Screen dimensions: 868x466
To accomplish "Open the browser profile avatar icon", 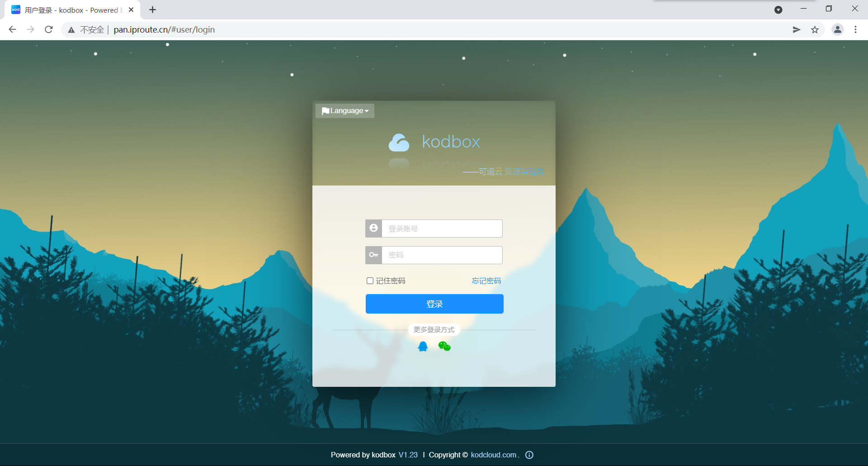I will pyautogui.click(x=838, y=30).
